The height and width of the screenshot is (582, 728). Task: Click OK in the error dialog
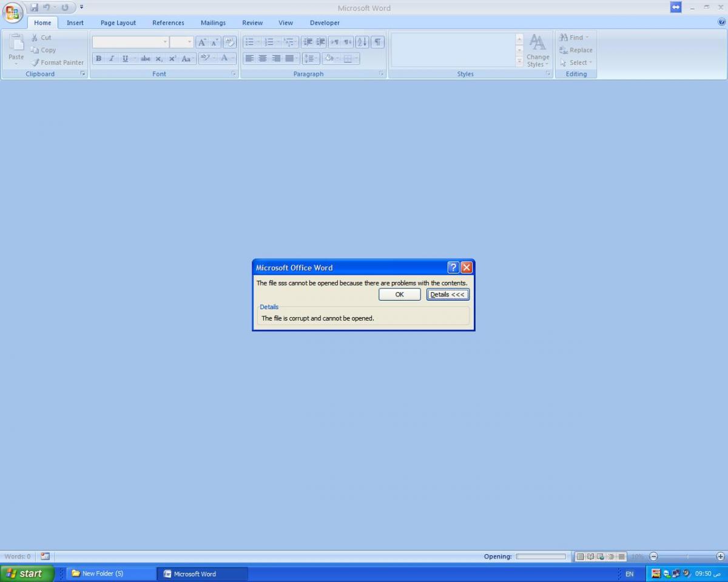(399, 295)
